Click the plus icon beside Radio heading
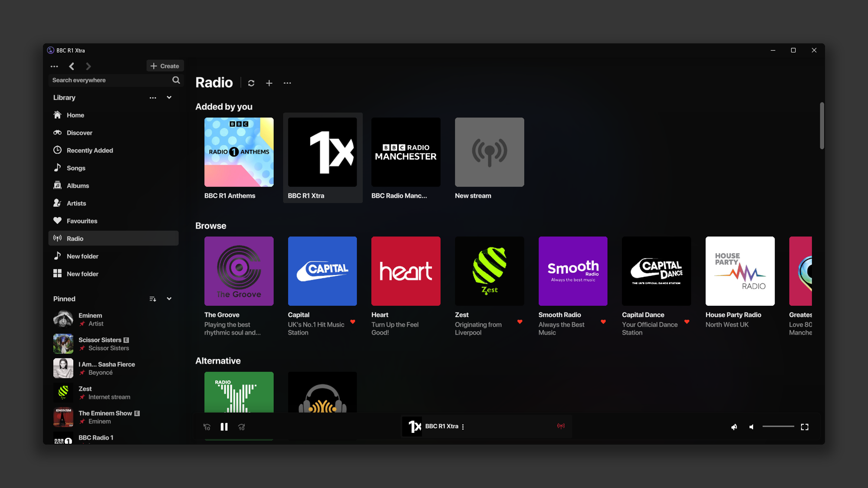868x488 pixels. coord(269,83)
